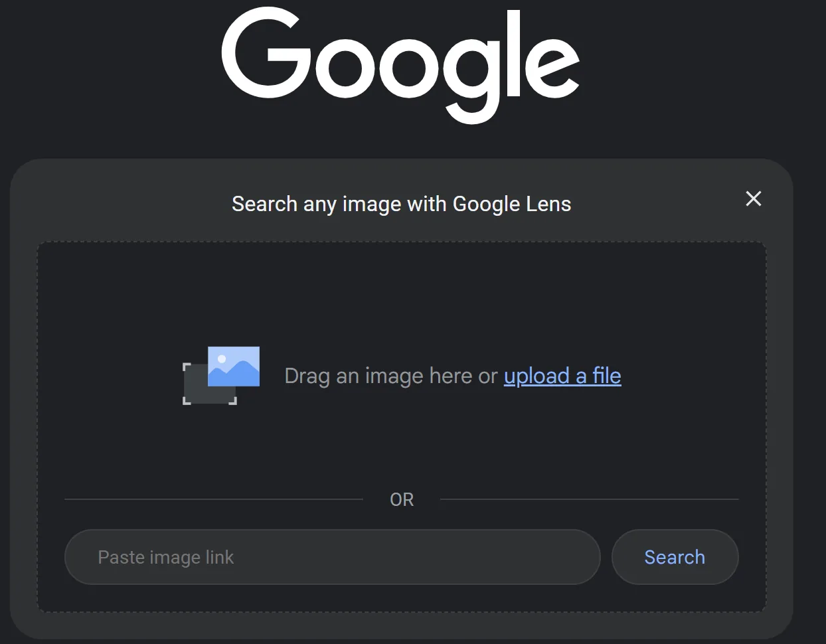Click the Search any image with Google Lens title
Viewport: 826px width, 644px height.
(401, 204)
